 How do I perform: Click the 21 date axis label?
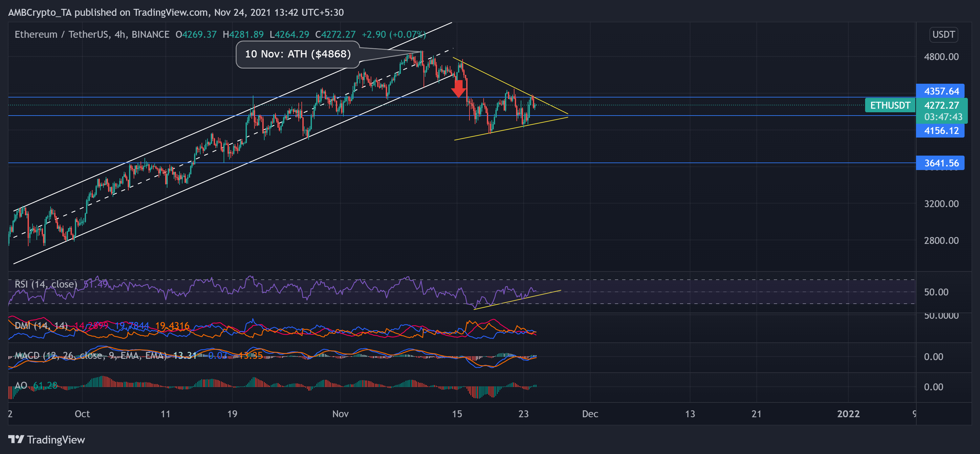(756, 414)
